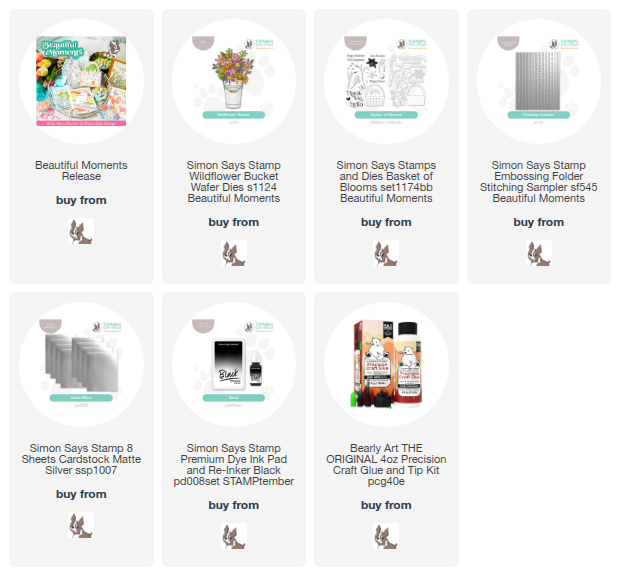Click the store icon under Premium Dye Ink Pad Black
620x588 pixels.
pyautogui.click(x=234, y=536)
